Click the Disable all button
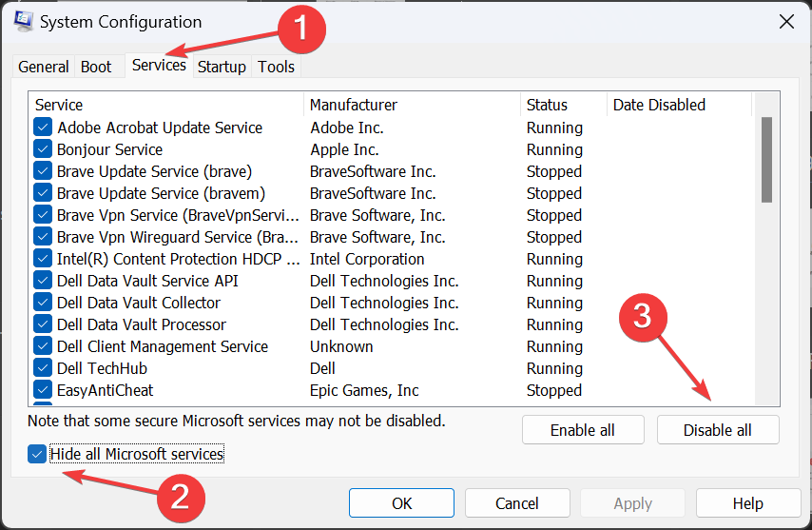Screen dimensions: 812x530 pos(718,429)
